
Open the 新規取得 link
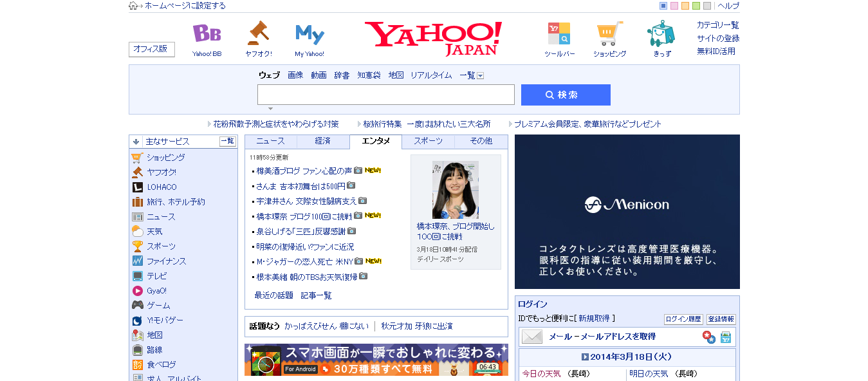pyautogui.click(x=594, y=319)
